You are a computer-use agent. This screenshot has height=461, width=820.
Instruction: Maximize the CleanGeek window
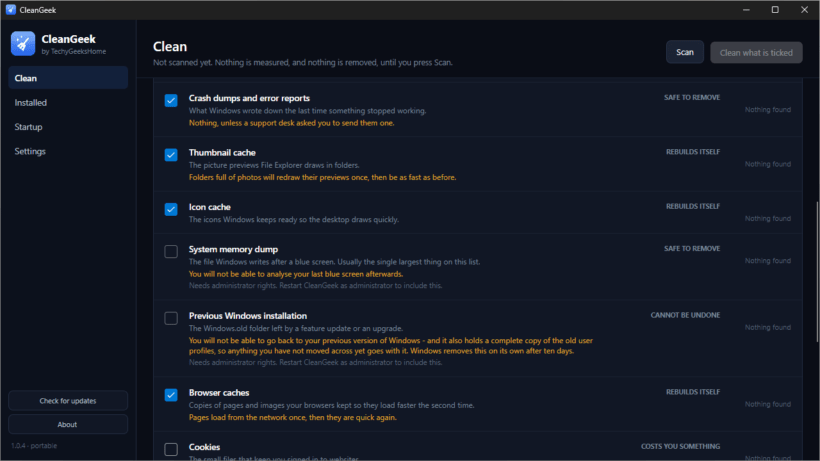tap(775, 10)
